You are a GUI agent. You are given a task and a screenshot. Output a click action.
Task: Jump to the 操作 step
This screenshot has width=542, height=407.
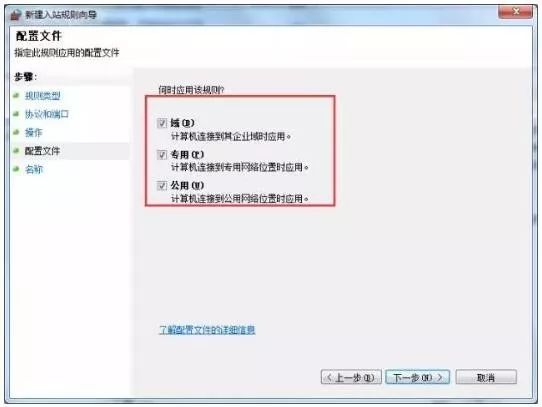[x=34, y=132]
